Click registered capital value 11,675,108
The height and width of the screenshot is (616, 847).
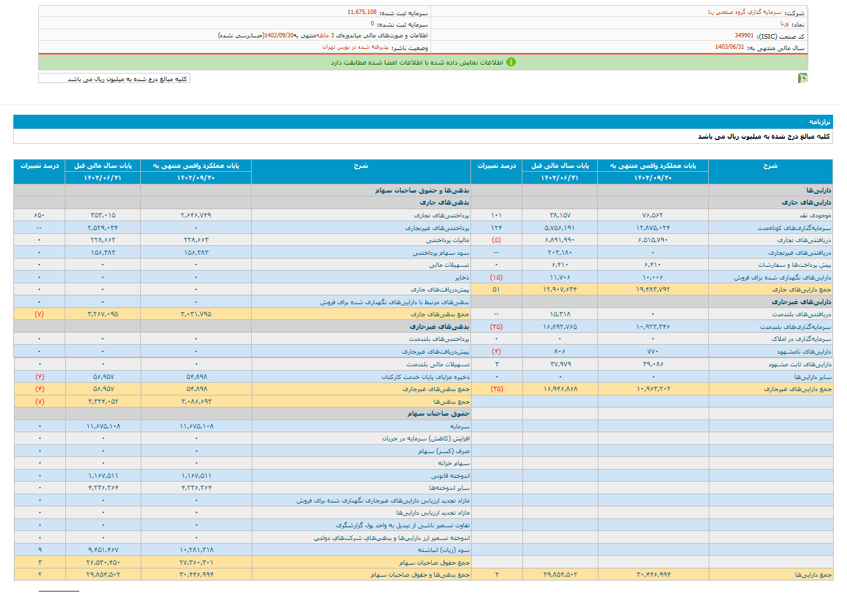361,12
